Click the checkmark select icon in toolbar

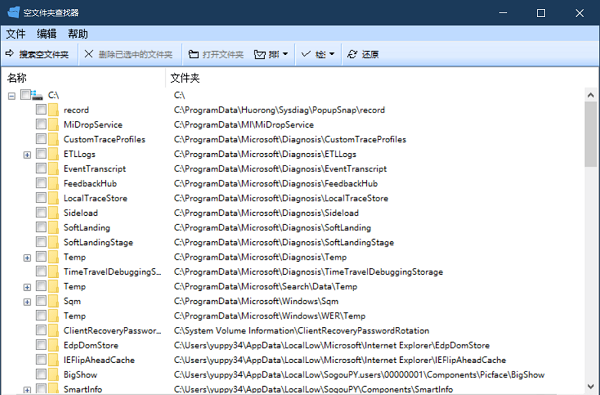306,54
